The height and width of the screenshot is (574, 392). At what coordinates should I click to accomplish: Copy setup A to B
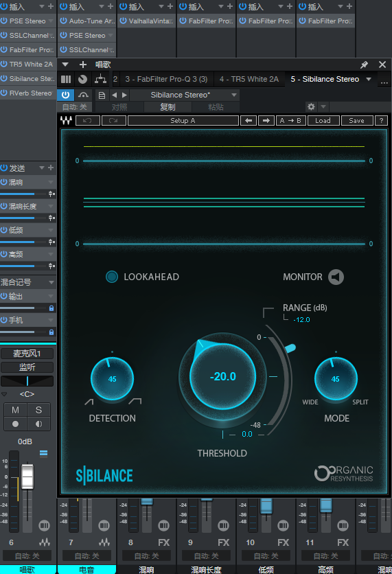pos(290,120)
